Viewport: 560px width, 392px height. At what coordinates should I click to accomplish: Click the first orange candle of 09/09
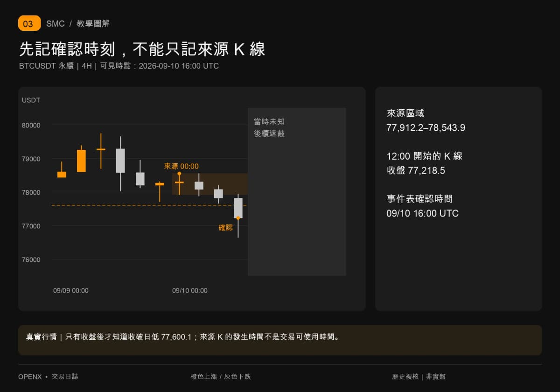pyautogui.click(x=62, y=174)
